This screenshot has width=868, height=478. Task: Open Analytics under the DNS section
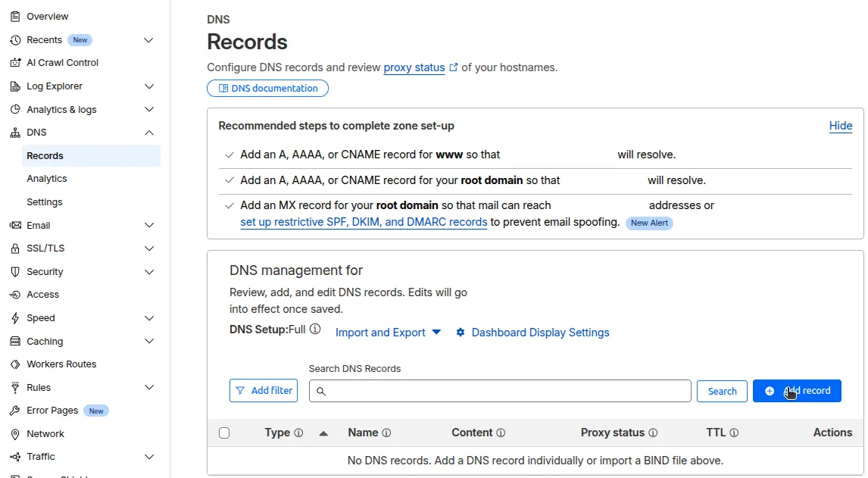46,178
